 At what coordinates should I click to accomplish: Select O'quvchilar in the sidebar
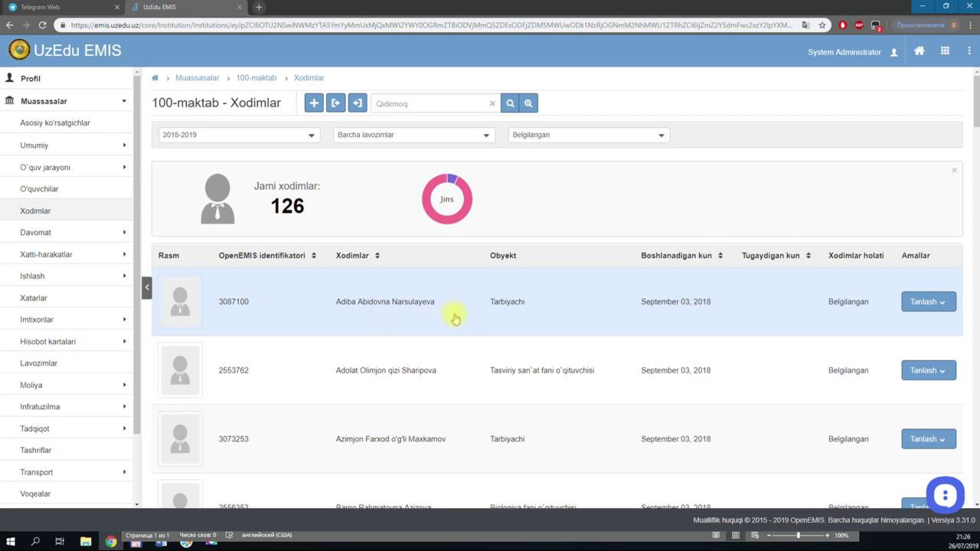pos(39,189)
